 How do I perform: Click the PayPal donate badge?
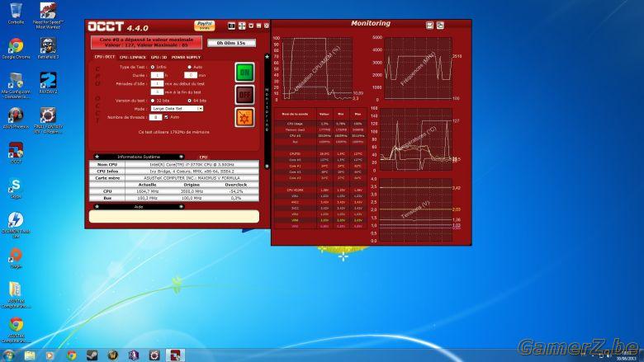point(205,26)
